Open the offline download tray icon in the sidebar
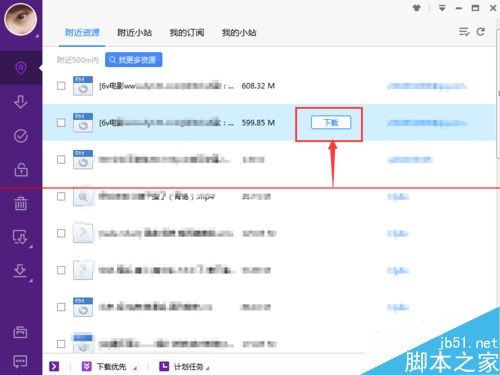Viewport: 500px width, 375px height. tap(20, 271)
